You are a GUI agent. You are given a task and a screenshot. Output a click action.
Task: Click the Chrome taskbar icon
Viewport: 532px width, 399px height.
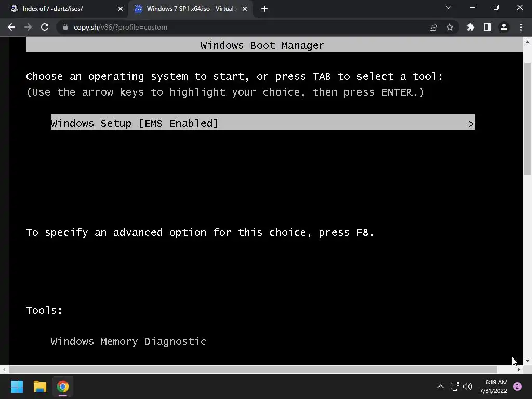coord(63,387)
